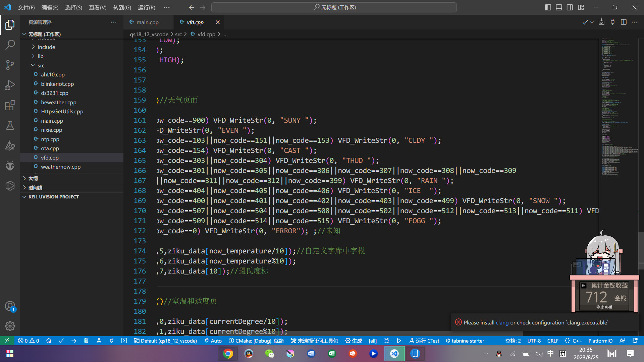Open the Search view in activity bar
The height and width of the screenshot is (362, 644).
(x=10, y=45)
